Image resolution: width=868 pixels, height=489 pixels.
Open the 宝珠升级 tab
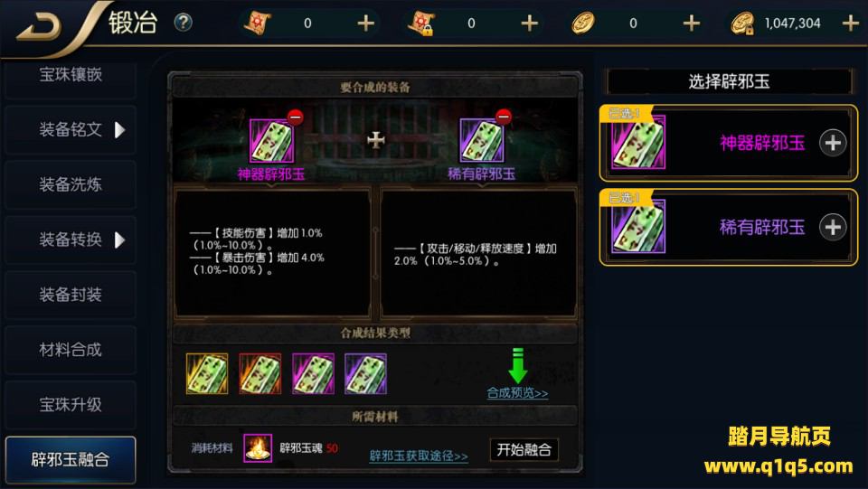point(71,405)
